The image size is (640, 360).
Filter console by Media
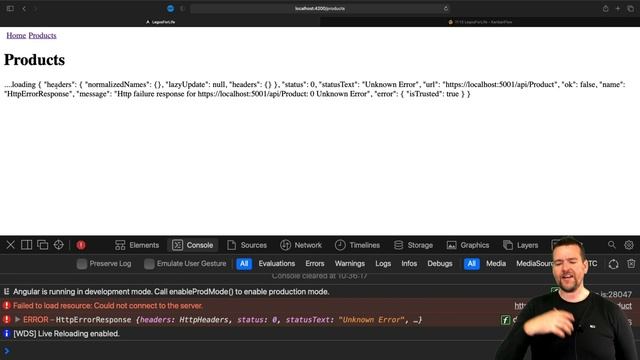[x=496, y=264]
